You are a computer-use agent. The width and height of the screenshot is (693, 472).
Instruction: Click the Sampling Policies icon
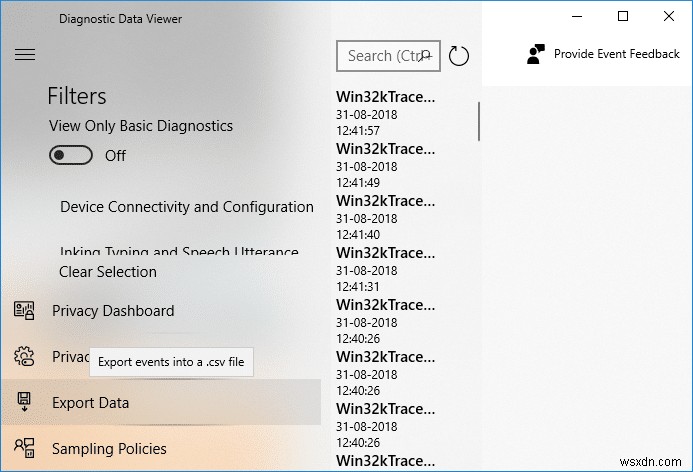pos(24,448)
